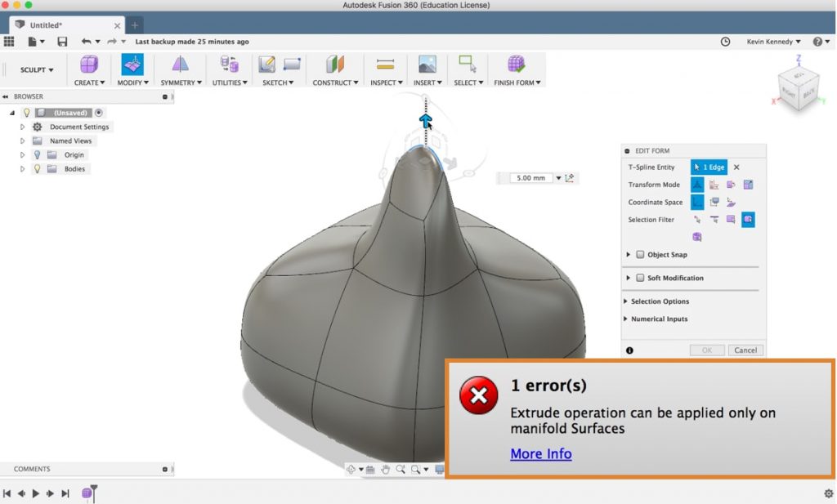Click the Construct plane icon
The width and height of the screenshot is (837, 504).
point(334,65)
